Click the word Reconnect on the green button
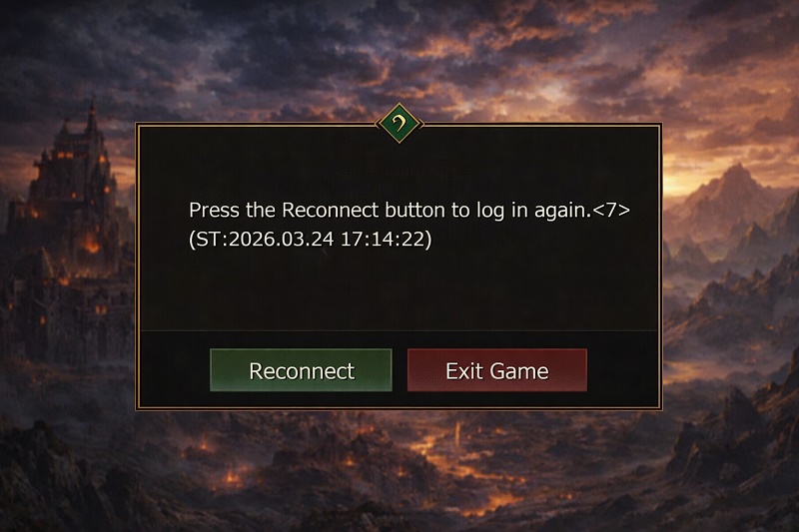 point(302,371)
